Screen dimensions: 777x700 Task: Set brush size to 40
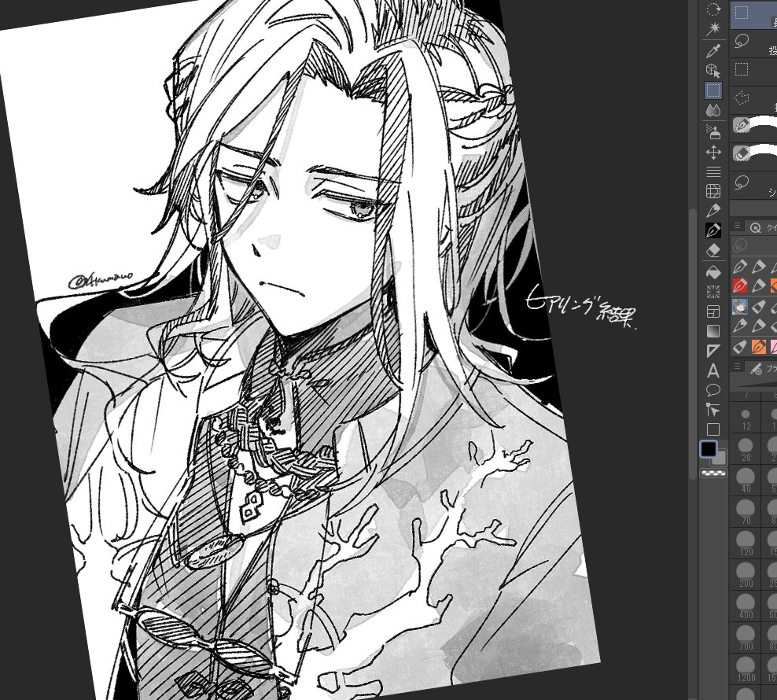click(x=746, y=481)
